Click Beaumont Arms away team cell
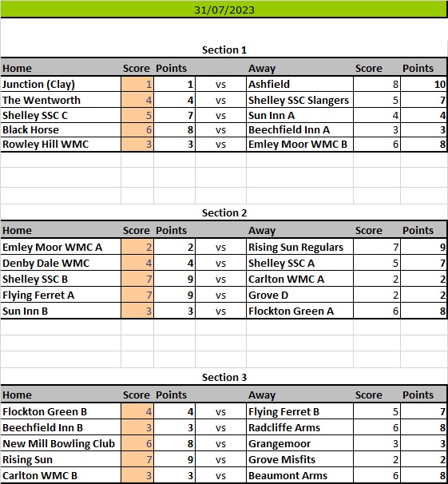Screen dimensions: 448x484 coord(299,475)
